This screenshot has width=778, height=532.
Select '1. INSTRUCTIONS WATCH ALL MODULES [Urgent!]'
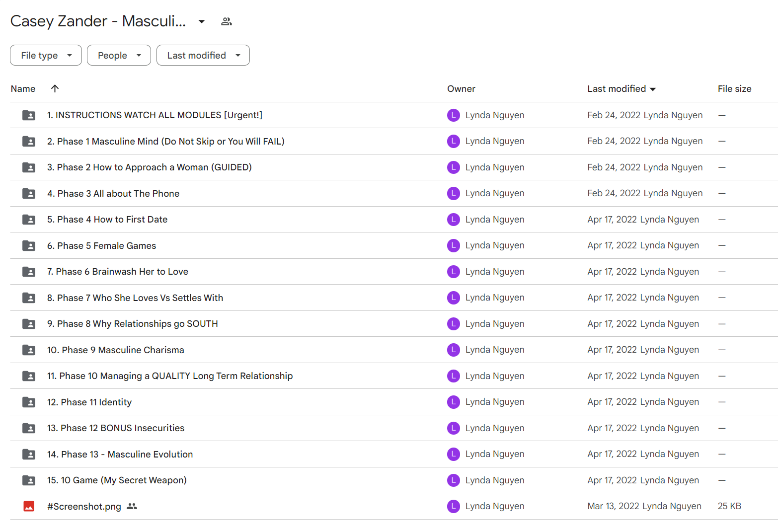tap(155, 115)
